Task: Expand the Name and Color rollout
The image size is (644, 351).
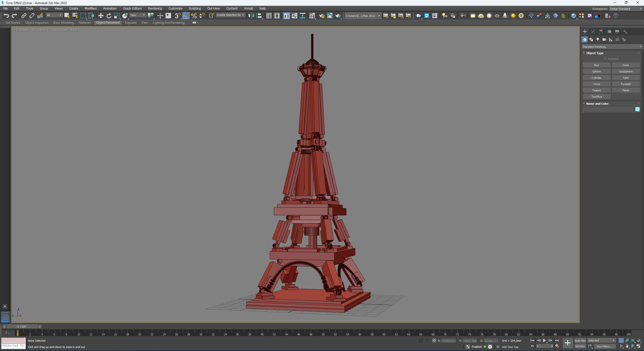Action: click(597, 103)
